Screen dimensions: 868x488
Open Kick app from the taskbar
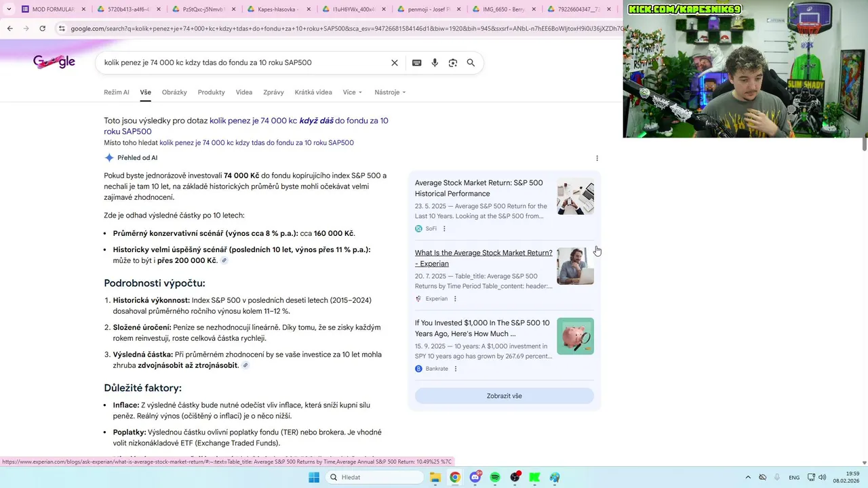535,477
